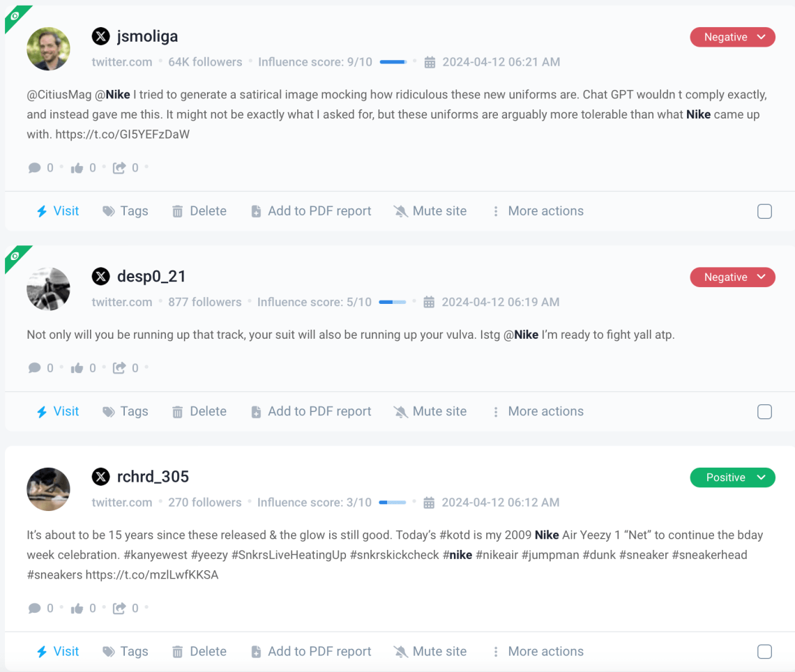This screenshot has width=795, height=672.
Task: Open the Negative sentiment dropdown for jsmoliga
Action: 732,37
